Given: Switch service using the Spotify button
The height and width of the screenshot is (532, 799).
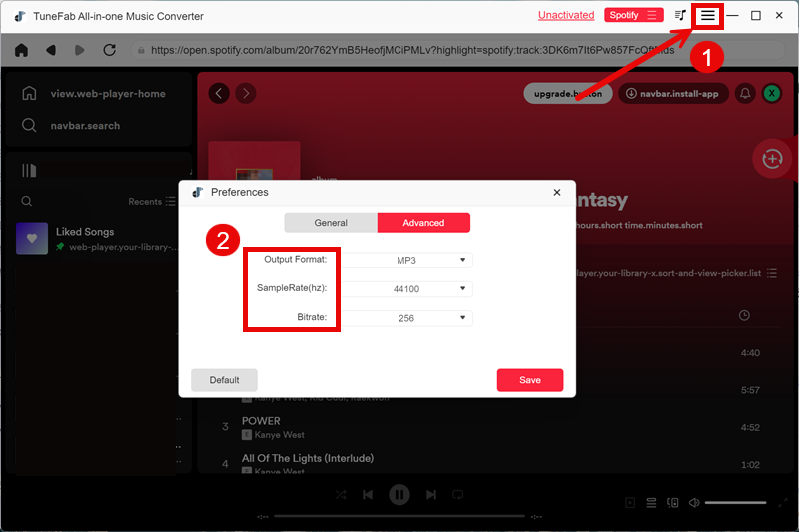Looking at the screenshot, I should 633,15.
